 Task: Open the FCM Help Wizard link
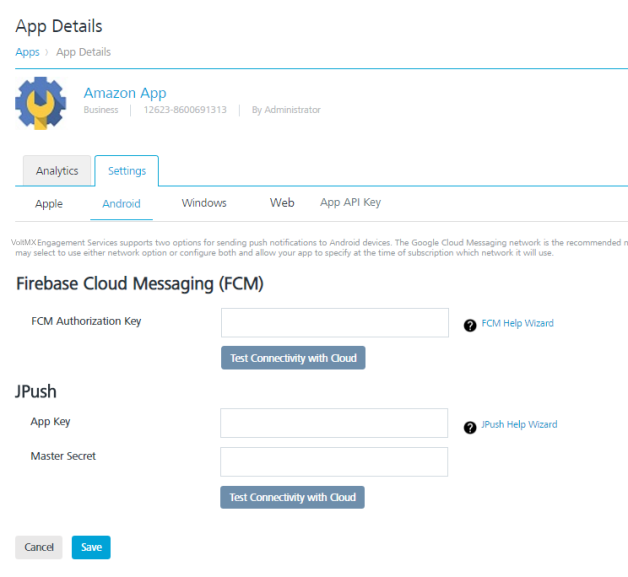click(517, 323)
